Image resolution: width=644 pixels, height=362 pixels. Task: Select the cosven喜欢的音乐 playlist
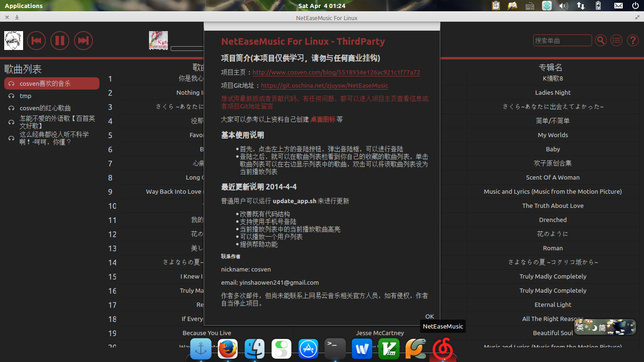point(52,83)
